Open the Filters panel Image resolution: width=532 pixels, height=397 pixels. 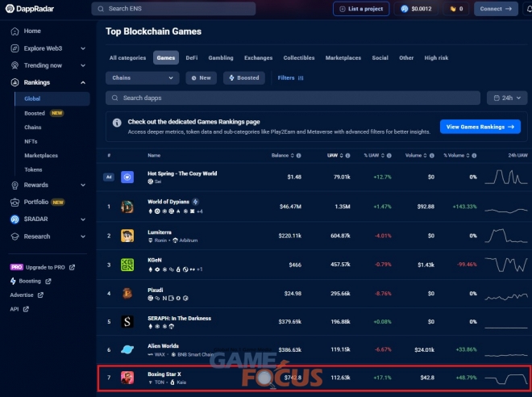pyautogui.click(x=290, y=78)
